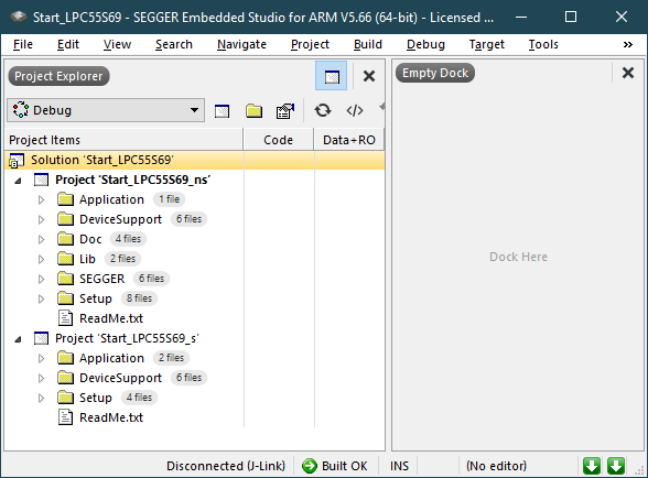Select the Solution 'Start_LPC55S69' row
The width and height of the screenshot is (648, 478).
(194, 160)
